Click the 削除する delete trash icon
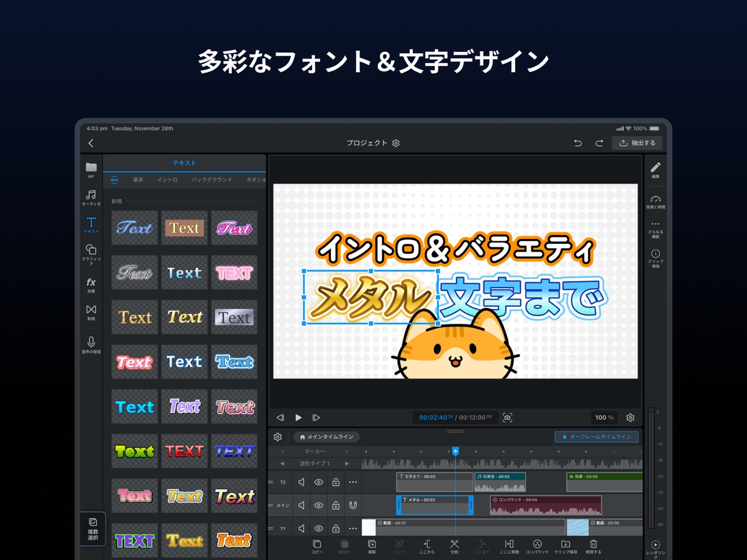Screen dimensions: 747x560 click(594, 547)
